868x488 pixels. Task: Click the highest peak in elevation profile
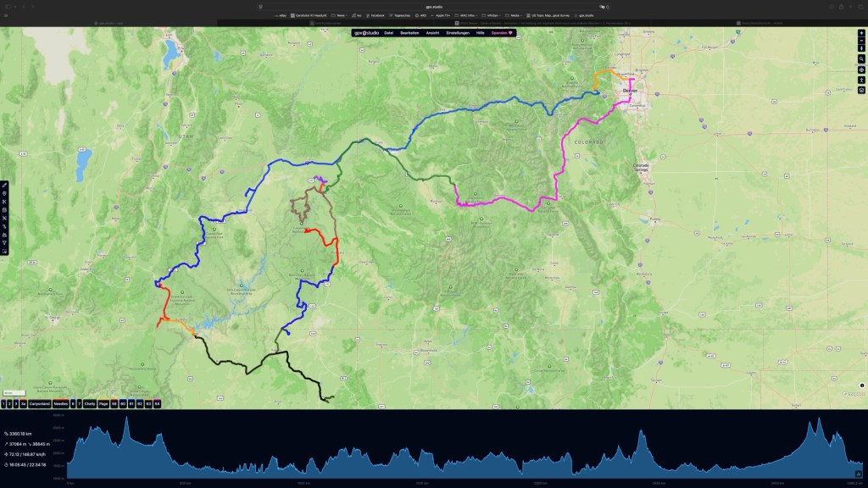tap(126, 419)
